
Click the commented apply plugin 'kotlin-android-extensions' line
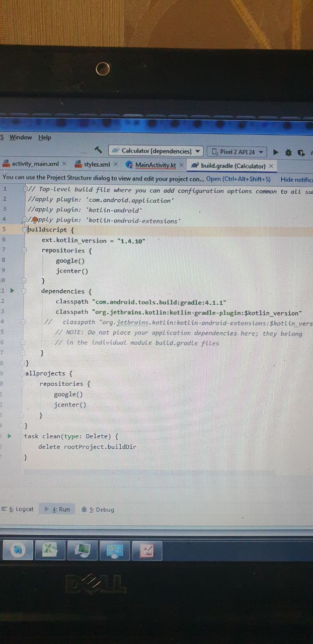(x=103, y=220)
